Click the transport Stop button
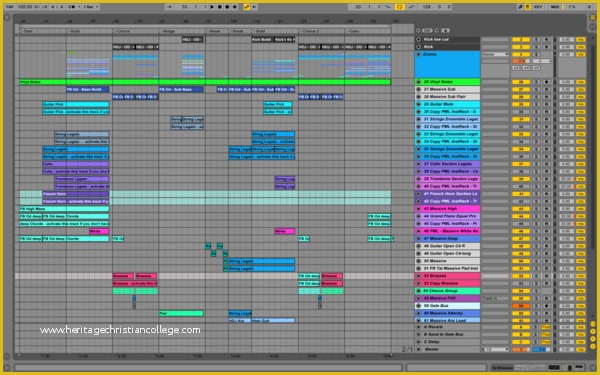Image resolution: width=600 pixels, height=375 pixels. click(220, 7)
